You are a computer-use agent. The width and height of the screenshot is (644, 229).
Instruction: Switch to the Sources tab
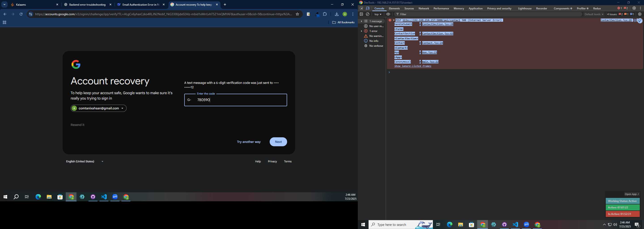pyautogui.click(x=409, y=8)
